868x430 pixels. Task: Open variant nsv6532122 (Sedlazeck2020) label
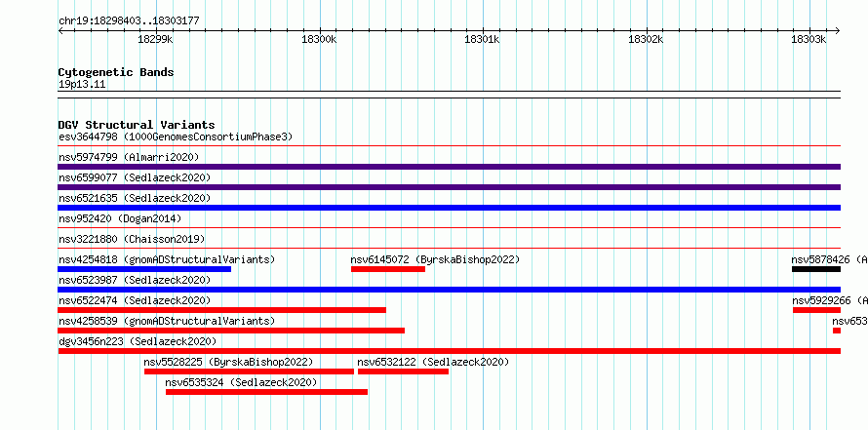pyautogui.click(x=433, y=362)
